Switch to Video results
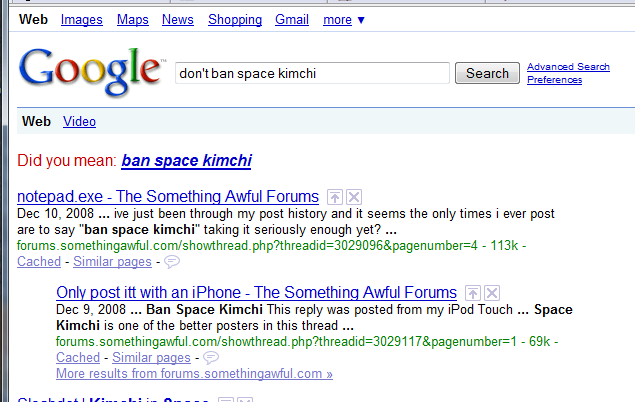 [x=79, y=121]
